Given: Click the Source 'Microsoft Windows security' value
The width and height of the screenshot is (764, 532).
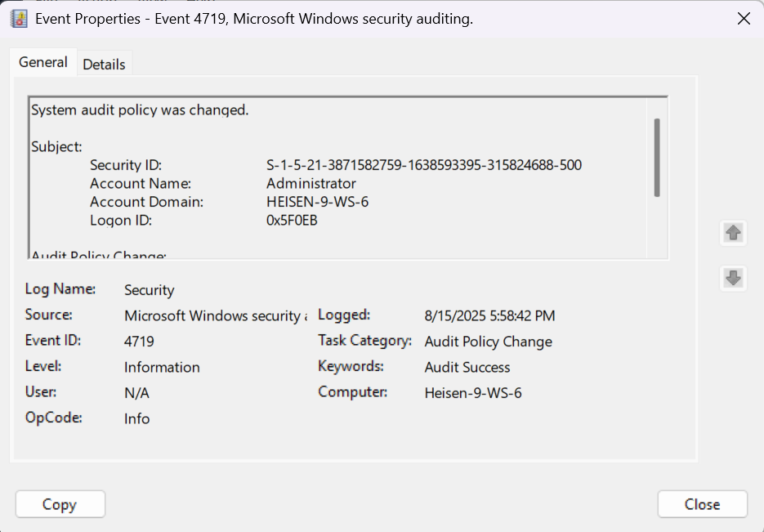Looking at the screenshot, I should 215,315.
